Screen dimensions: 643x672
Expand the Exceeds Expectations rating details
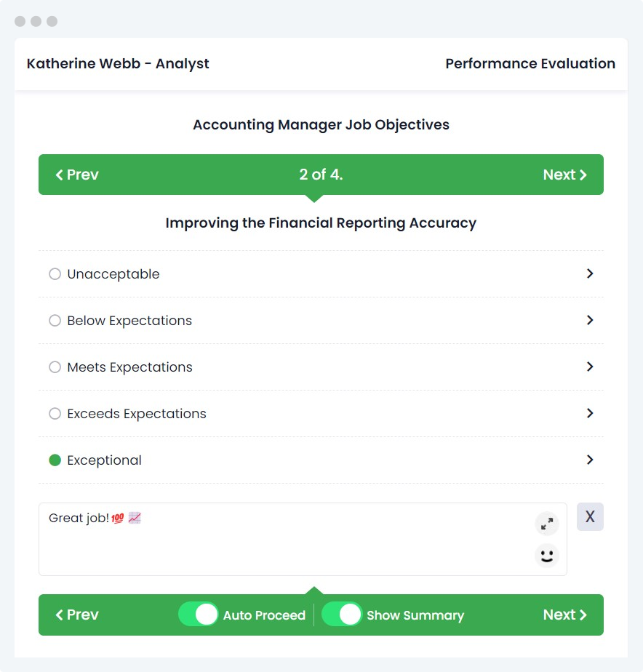coord(590,414)
